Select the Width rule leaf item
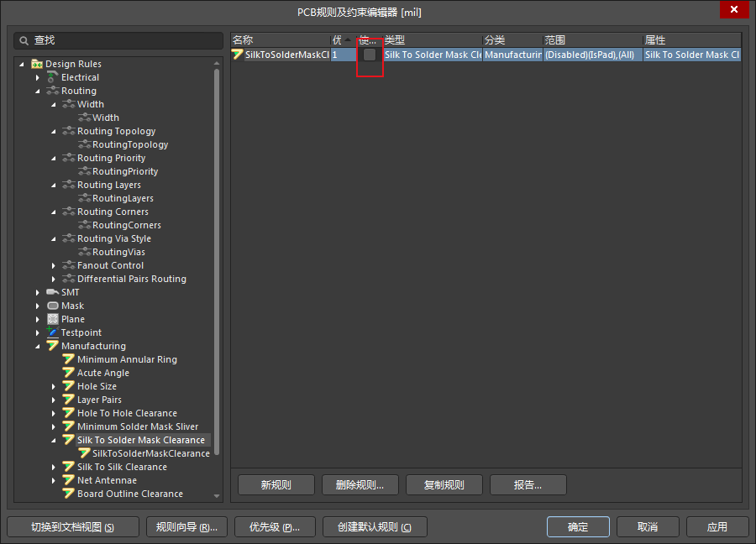This screenshot has width=756, height=544. coord(106,118)
